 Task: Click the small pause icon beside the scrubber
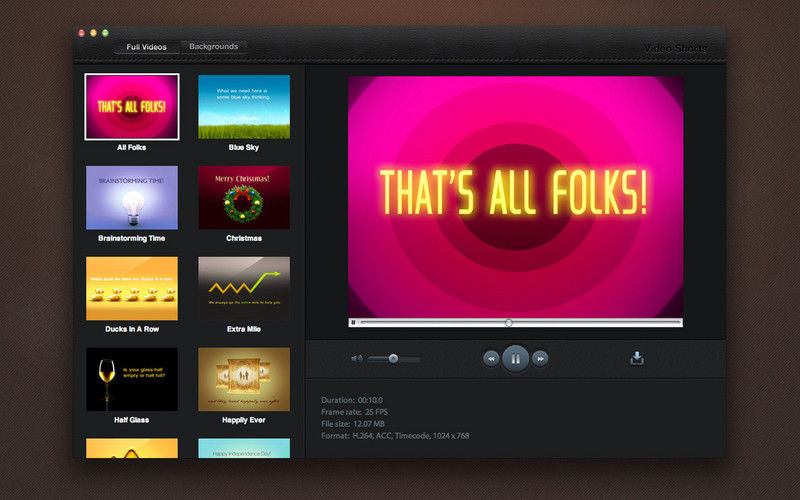[x=353, y=322]
